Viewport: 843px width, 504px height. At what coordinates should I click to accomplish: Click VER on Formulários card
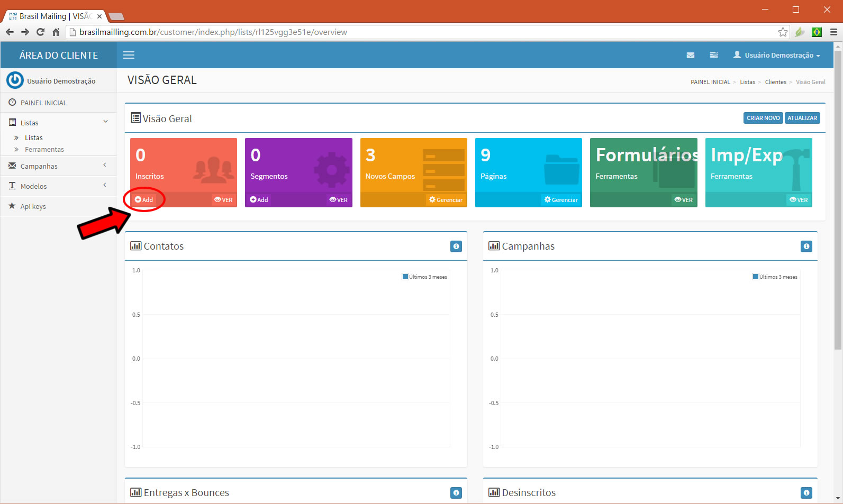click(x=684, y=200)
